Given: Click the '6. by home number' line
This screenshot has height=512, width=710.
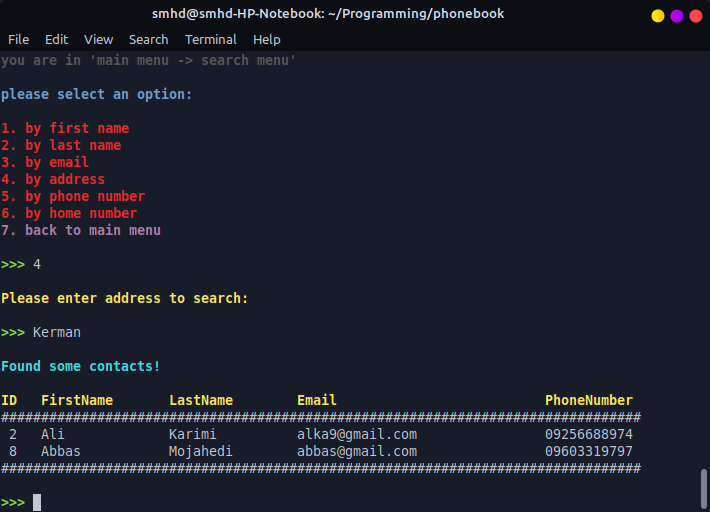Looking at the screenshot, I should coord(69,213).
